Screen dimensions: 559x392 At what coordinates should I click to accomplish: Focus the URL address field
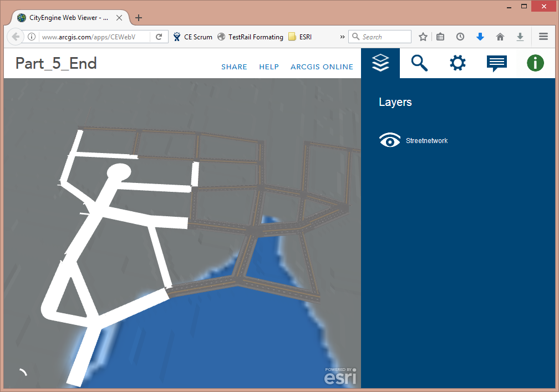point(93,37)
